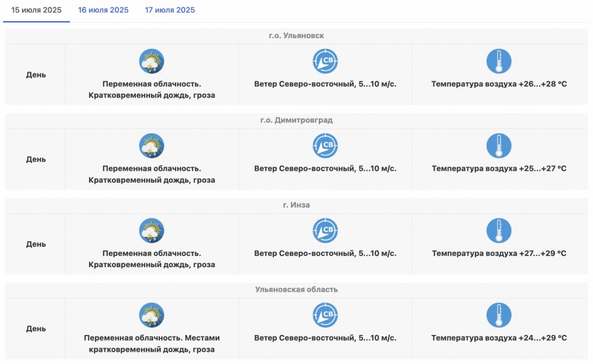Open the 17 июля 2025 forecast tab

[170, 10]
